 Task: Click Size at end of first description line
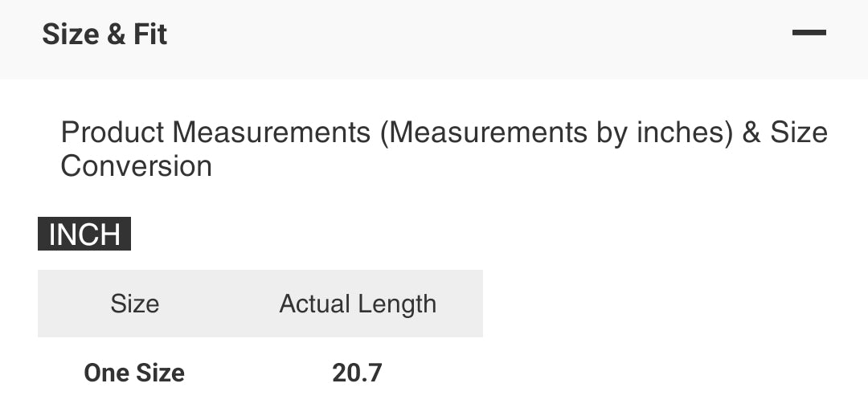[x=799, y=133]
